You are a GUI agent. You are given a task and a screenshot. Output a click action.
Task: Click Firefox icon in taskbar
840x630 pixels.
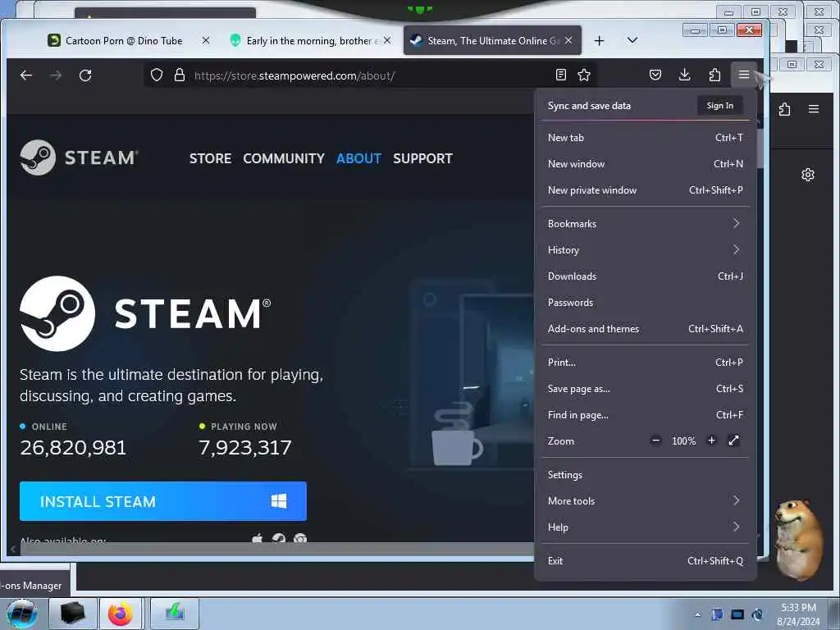tap(120, 614)
